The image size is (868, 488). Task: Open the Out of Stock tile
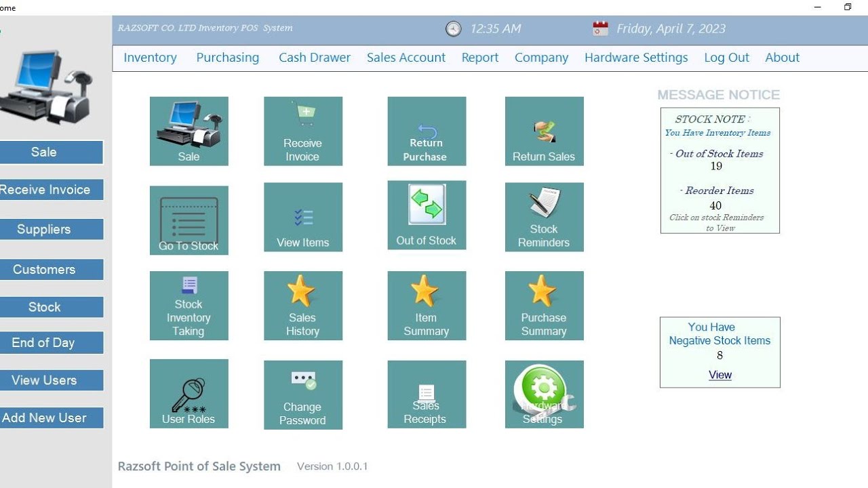coord(427,215)
